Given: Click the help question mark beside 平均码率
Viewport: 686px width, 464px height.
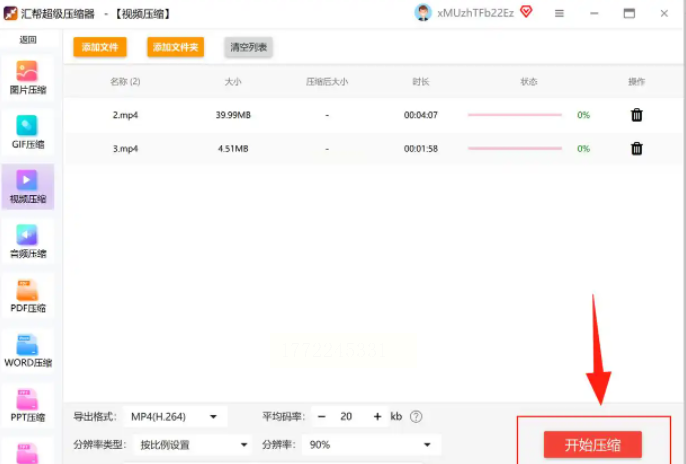Looking at the screenshot, I should (416, 416).
